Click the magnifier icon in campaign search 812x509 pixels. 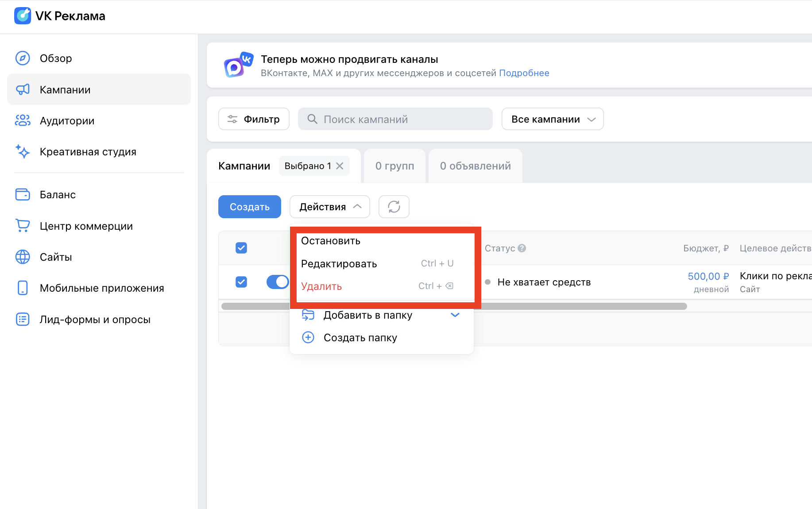click(x=312, y=119)
